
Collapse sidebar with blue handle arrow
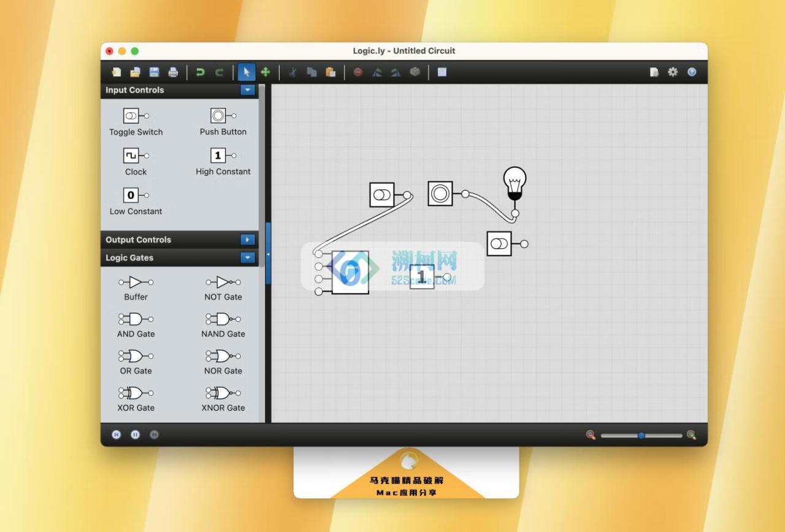click(x=268, y=253)
